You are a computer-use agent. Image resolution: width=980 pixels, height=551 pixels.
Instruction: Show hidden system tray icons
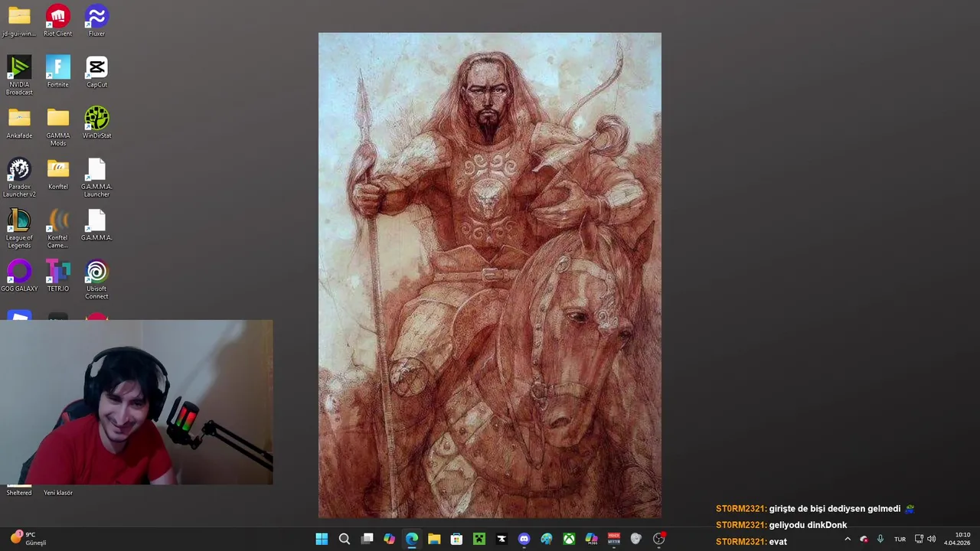pyautogui.click(x=848, y=539)
